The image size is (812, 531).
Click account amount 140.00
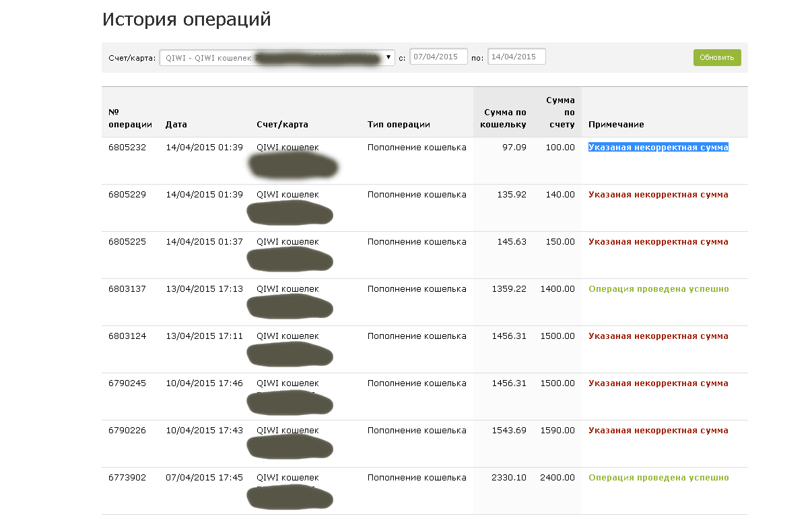pyautogui.click(x=560, y=194)
